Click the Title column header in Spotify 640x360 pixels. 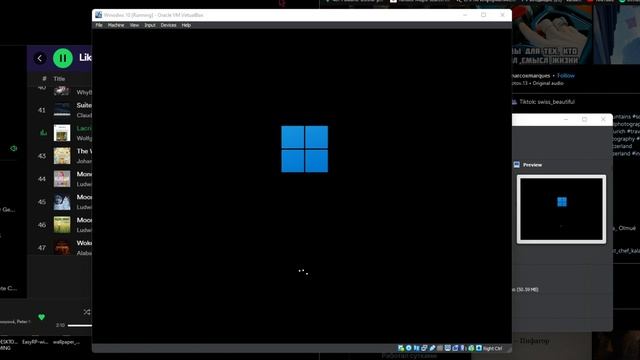59,79
